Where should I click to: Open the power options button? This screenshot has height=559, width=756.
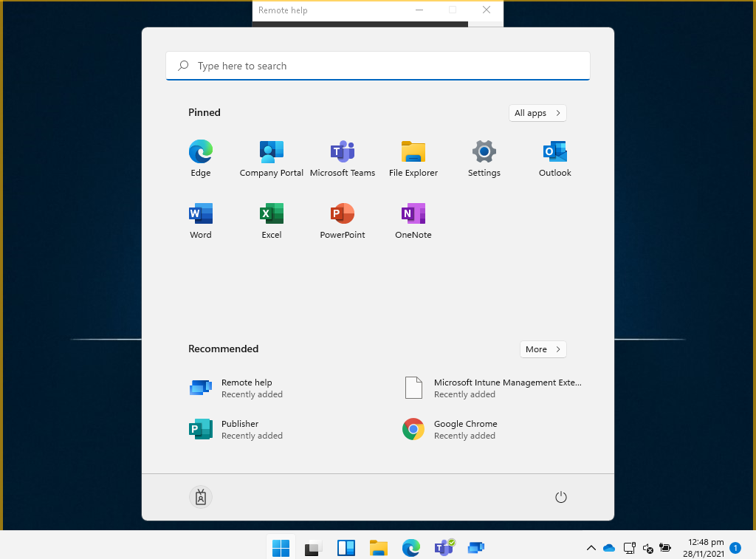[561, 497]
